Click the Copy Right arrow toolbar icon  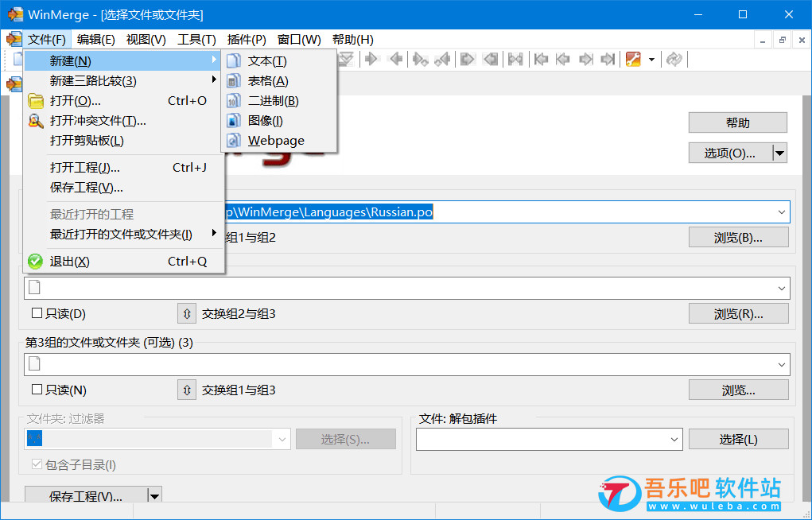point(371,60)
